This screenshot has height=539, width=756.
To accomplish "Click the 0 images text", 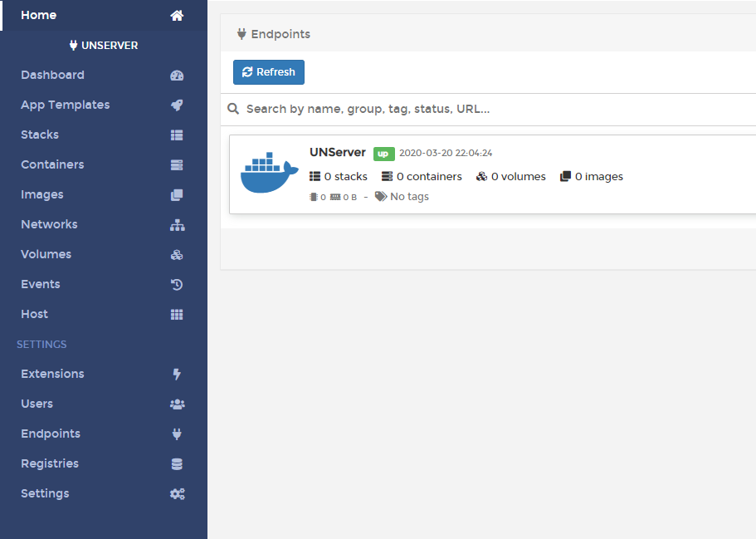I will [599, 177].
